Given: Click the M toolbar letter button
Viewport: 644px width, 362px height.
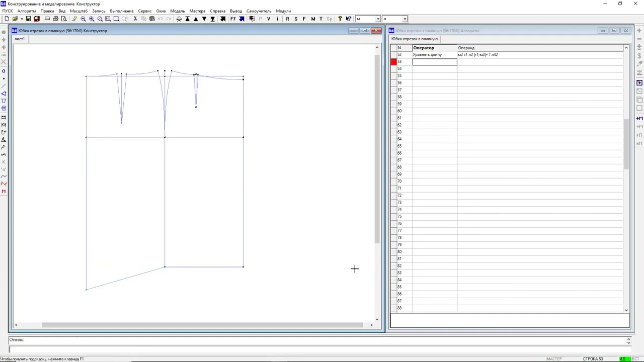Looking at the screenshot, I should pyautogui.click(x=313, y=19).
